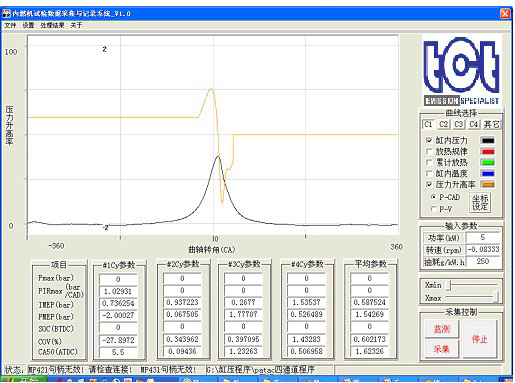Click average value 1.62326
This screenshot has height=383, width=515.
coord(369,351)
